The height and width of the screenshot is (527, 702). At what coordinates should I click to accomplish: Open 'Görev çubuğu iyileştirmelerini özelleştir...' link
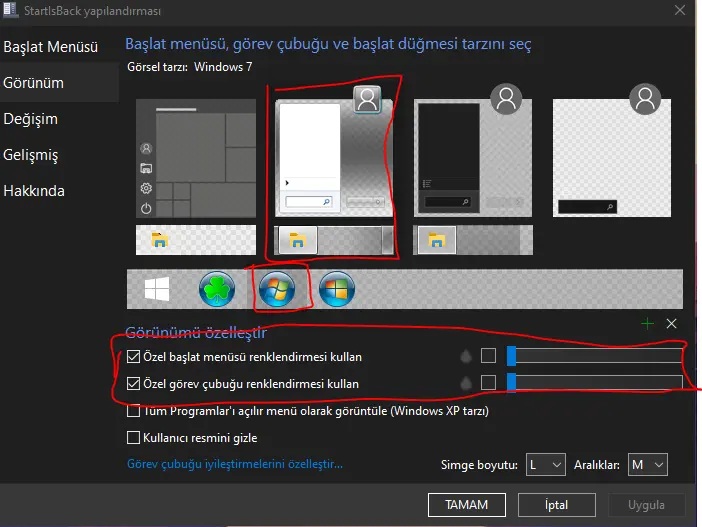pyautogui.click(x=235, y=464)
